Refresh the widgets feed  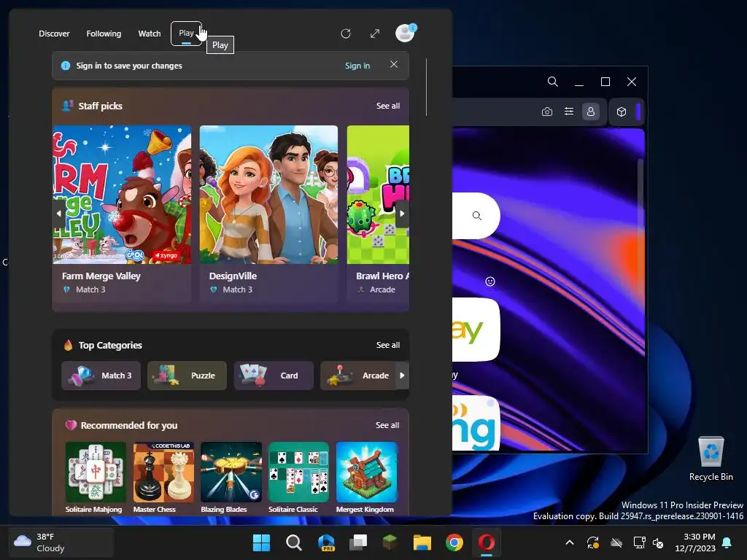[346, 34]
